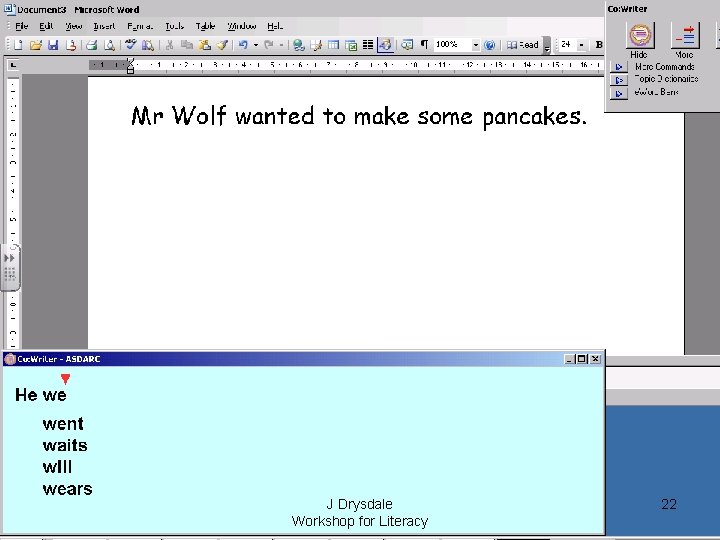Maximize the CoWriter - ASDARC window
The height and width of the screenshot is (540, 720).
point(582,359)
